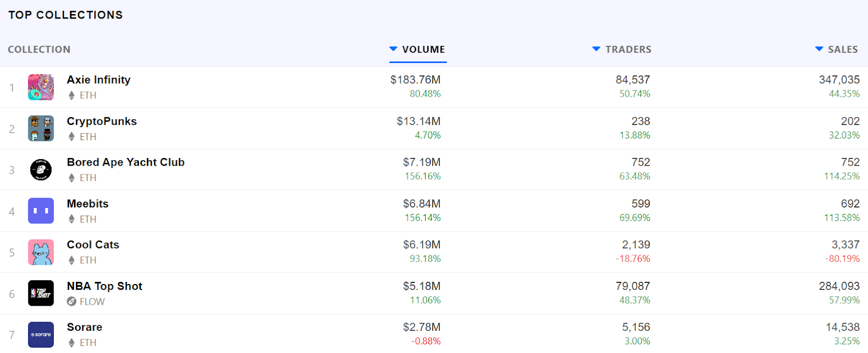Click the ETH symbol under Bored Ape Yacht Club
868x353 pixels.
click(71, 178)
